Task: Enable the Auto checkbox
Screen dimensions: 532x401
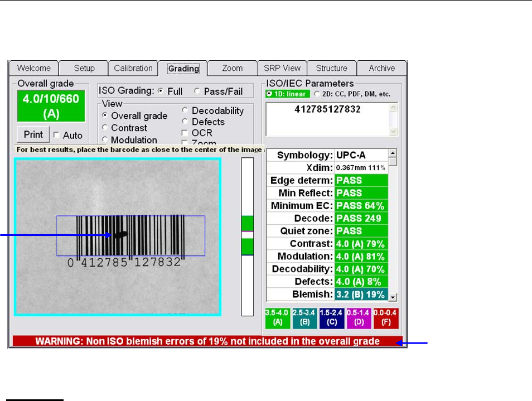Action: (57, 136)
